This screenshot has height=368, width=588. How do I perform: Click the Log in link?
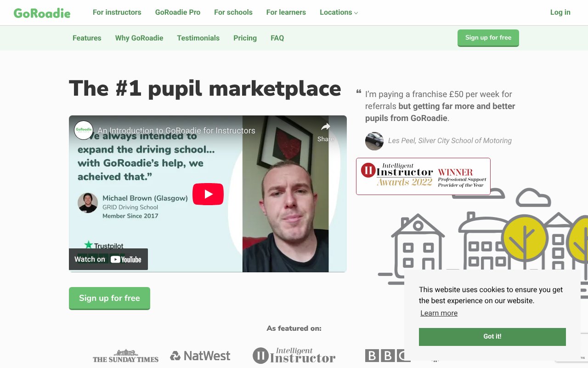560,12
